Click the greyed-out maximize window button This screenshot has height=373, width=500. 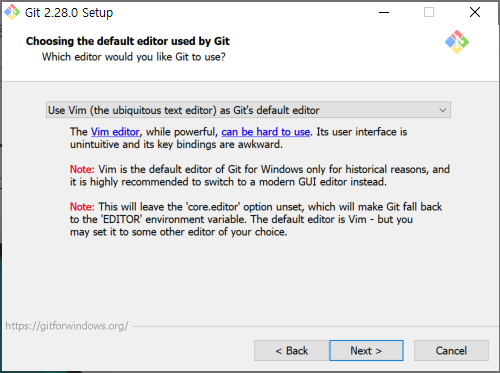coord(429,12)
